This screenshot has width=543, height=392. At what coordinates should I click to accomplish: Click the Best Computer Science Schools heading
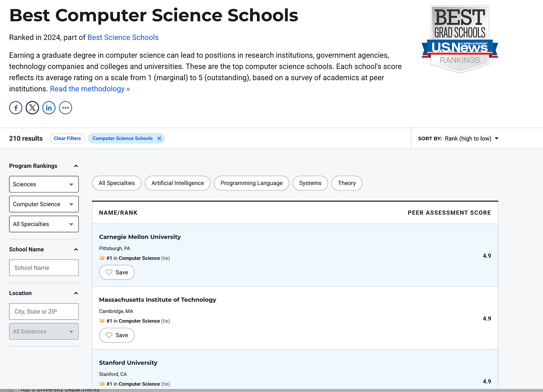154,15
